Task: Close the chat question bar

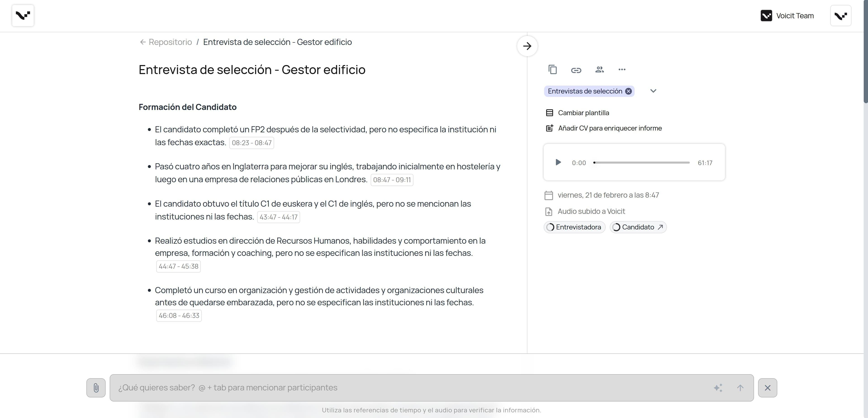Action: [x=767, y=388]
